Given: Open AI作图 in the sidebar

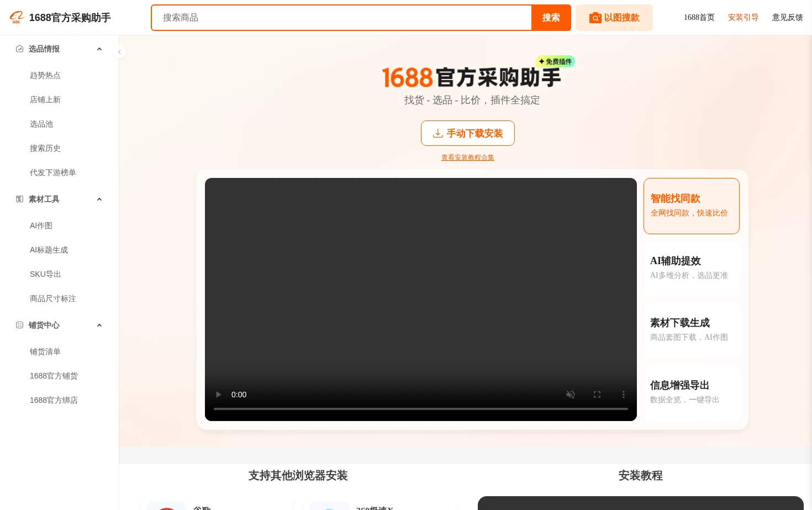Looking at the screenshot, I should 41,225.
